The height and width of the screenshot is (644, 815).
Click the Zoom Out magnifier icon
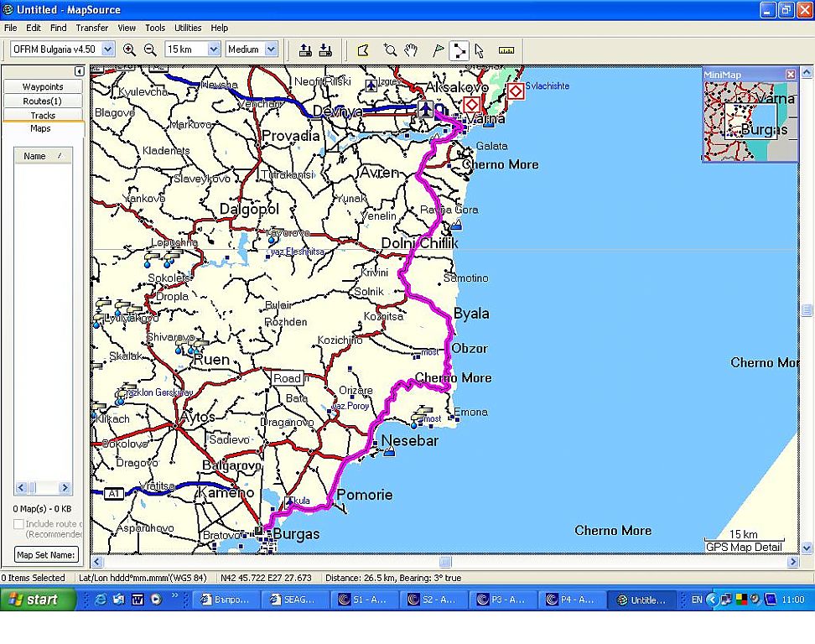pyautogui.click(x=150, y=49)
